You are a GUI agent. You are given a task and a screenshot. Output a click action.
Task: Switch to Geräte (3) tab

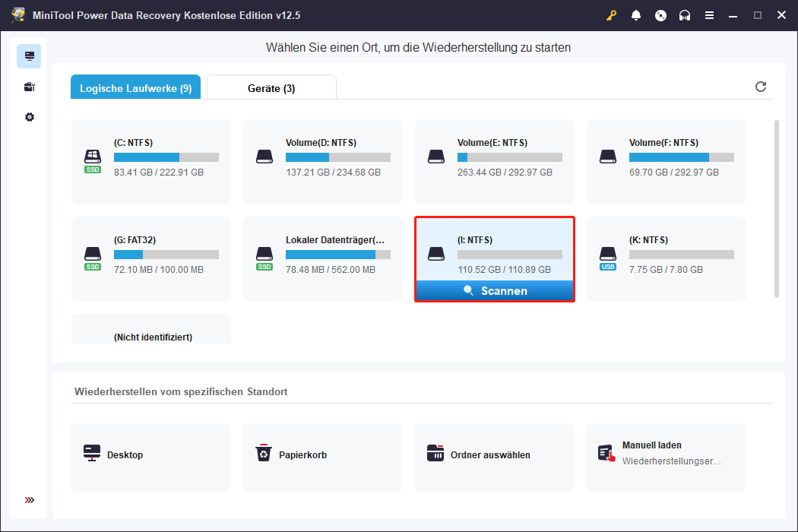pos(271,87)
